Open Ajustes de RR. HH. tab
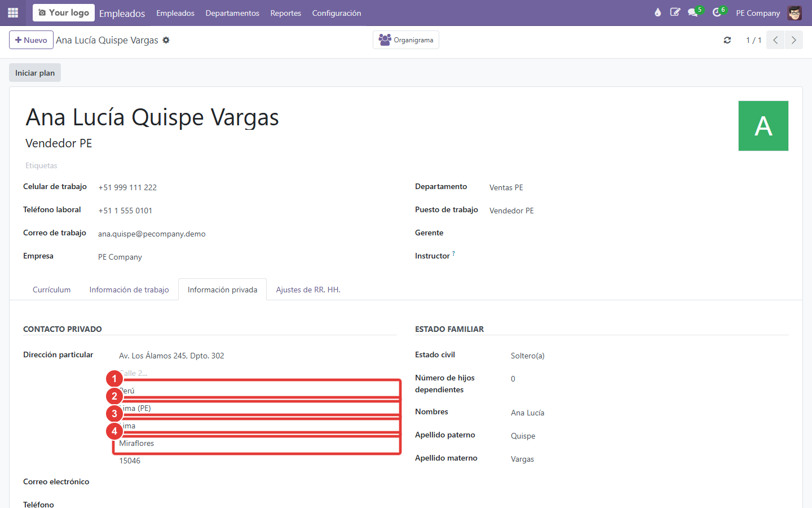The image size is (812, 508). point(308,290)
